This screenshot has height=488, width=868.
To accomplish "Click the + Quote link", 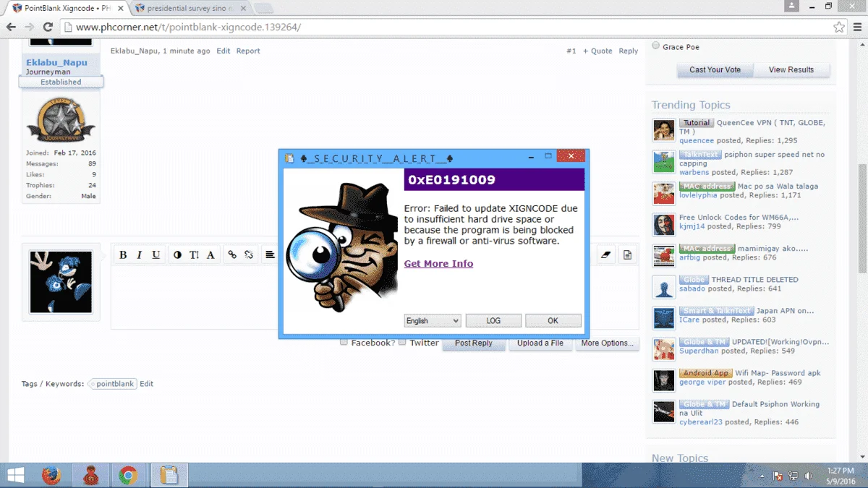I will (599, 51).
